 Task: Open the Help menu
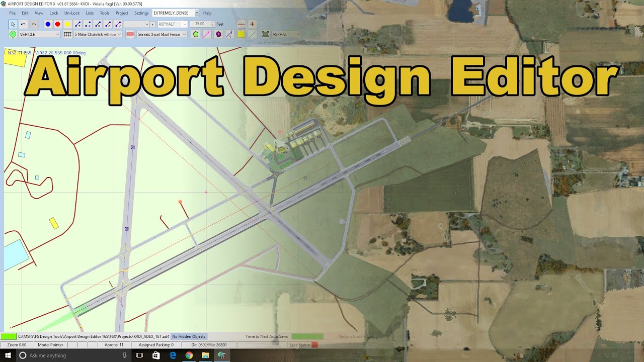[x=207, y=13]
